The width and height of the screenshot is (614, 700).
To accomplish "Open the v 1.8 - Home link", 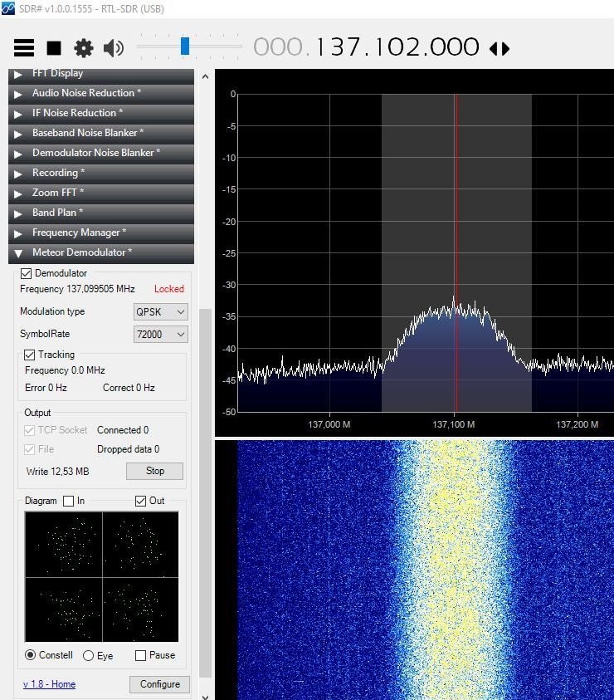I will click(x=49, y=684).
